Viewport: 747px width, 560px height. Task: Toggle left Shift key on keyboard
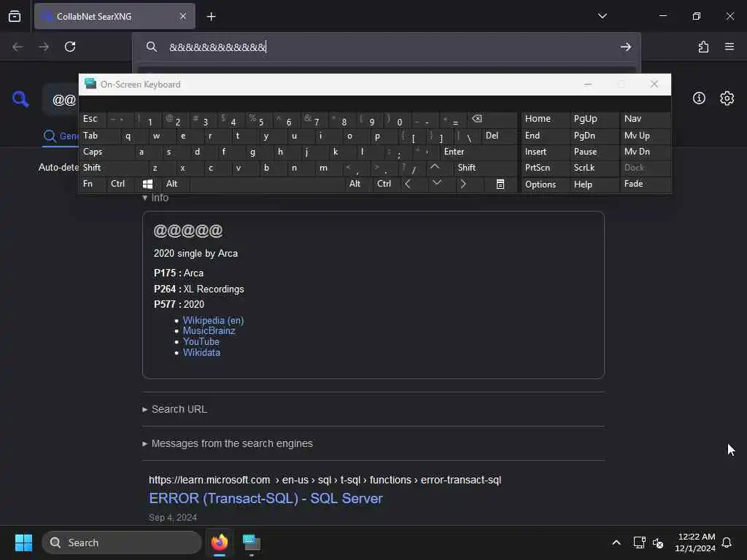pos(113,168)
